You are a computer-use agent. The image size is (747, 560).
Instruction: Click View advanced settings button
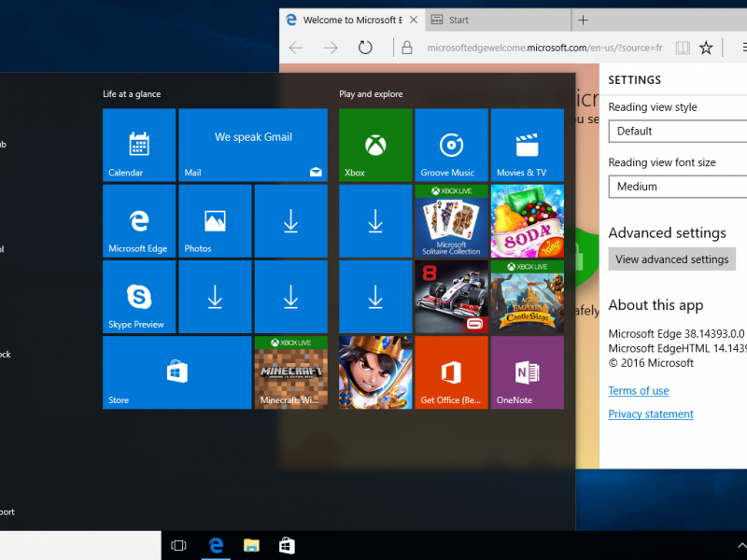point(671,259)
